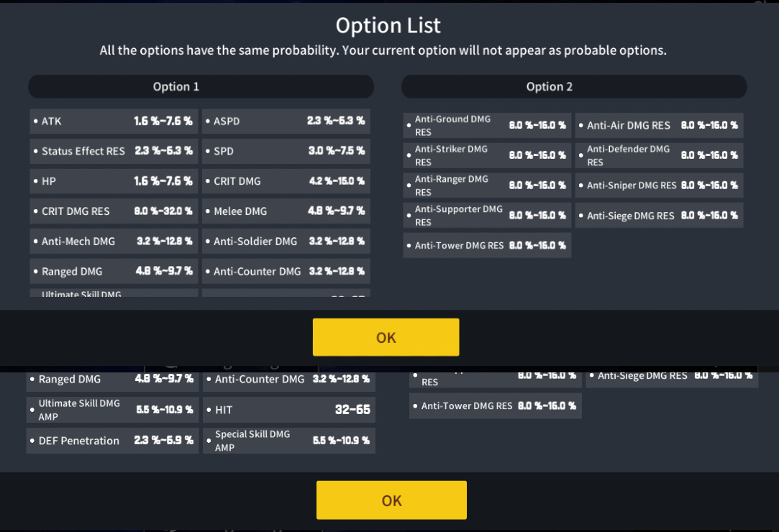Screen dimensions: 779x532
Task: Select the Anti-Defender DMG RES option
Action: [x=659, y=155]
